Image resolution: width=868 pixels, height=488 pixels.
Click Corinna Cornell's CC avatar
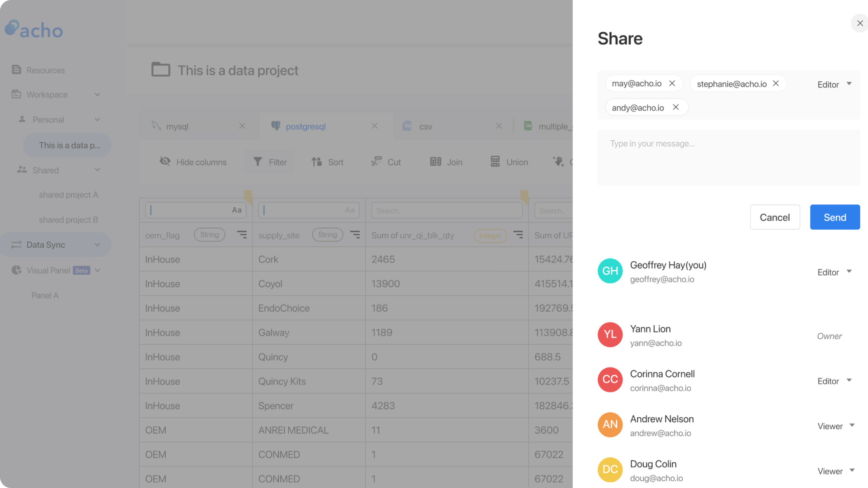[610, 379]
